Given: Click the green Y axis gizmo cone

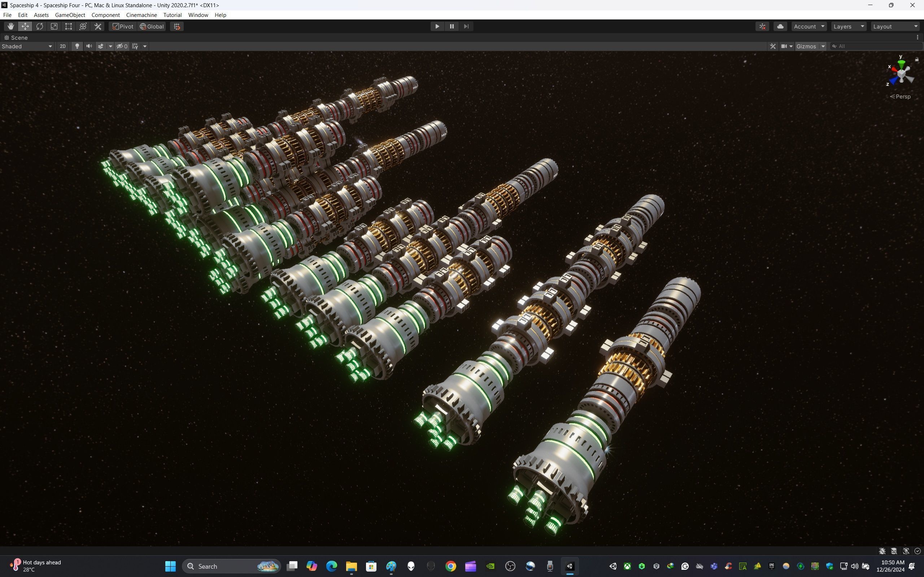Looking at the screenshot, I should (x=901, y=63).
